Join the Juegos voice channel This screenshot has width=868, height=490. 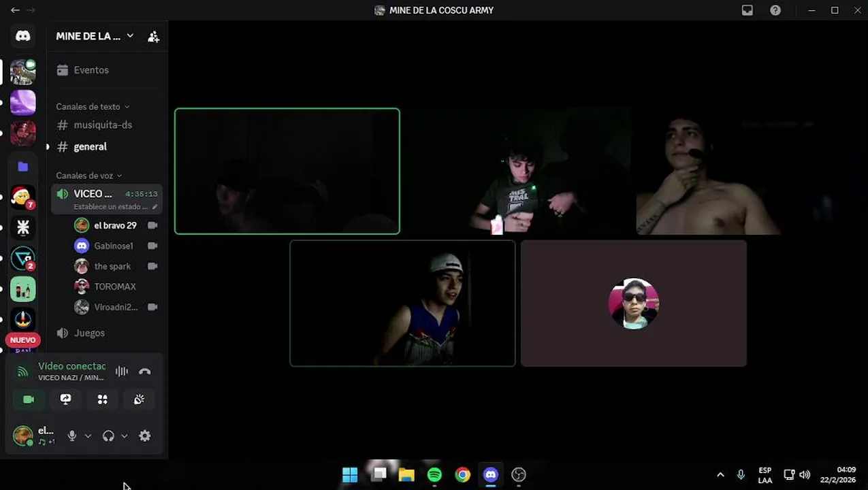[106, 333]
